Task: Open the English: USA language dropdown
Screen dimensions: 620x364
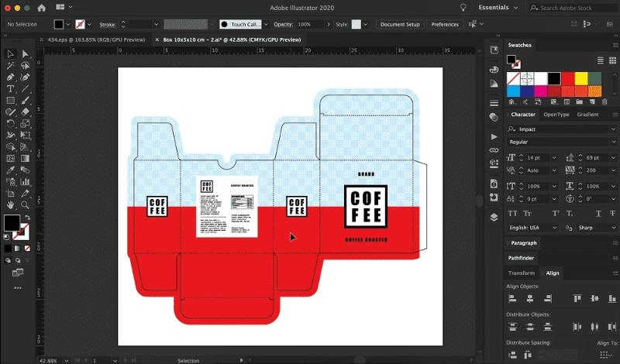Action: pyautogui.click(x=533, y=228)
